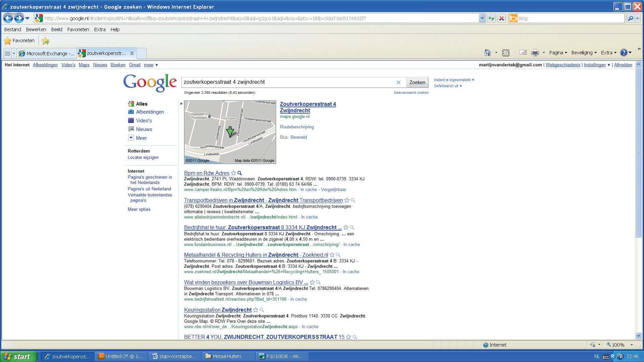
Task: Click the Windows start button
Action: 19,356
